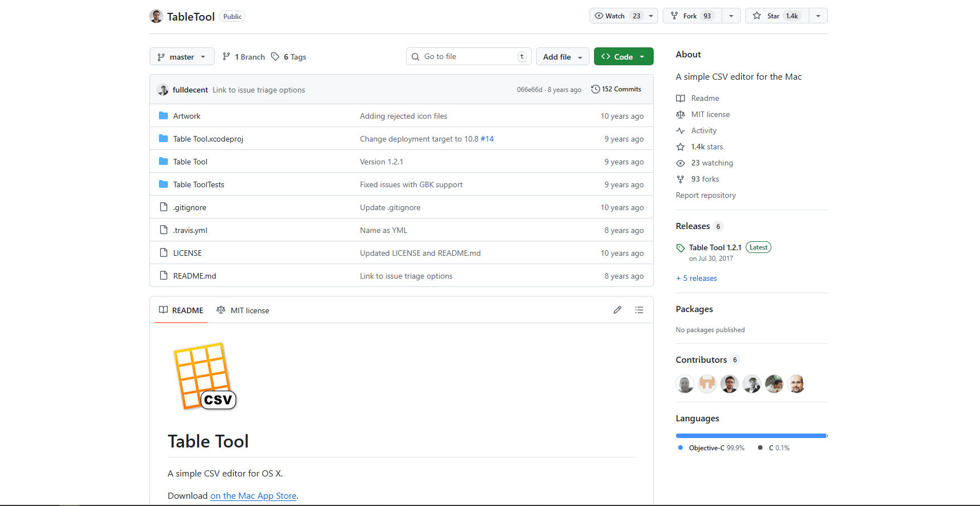Click fulldecent's author avatar

click(x=163, y=90)
